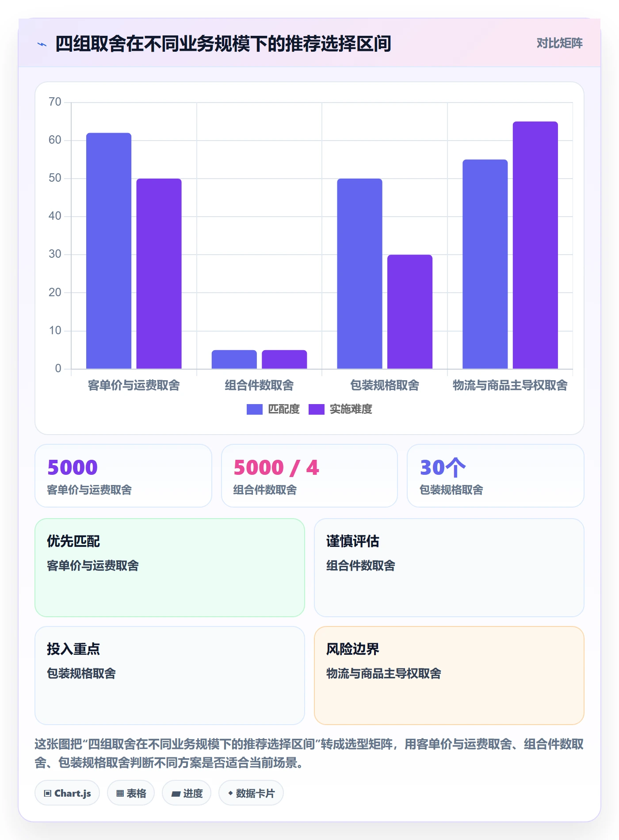Select the 谨慎评估 card
This screenshot has height=840, width=619.
coord(449,568)
